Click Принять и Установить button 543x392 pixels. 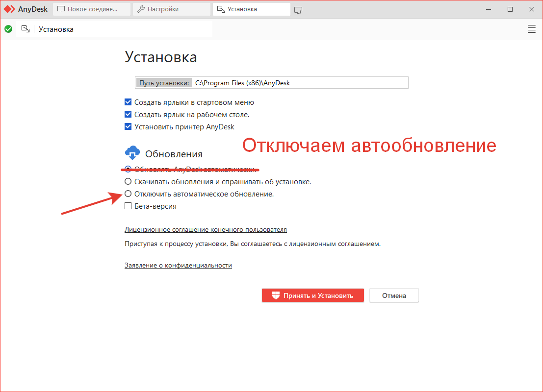point(313,295)
